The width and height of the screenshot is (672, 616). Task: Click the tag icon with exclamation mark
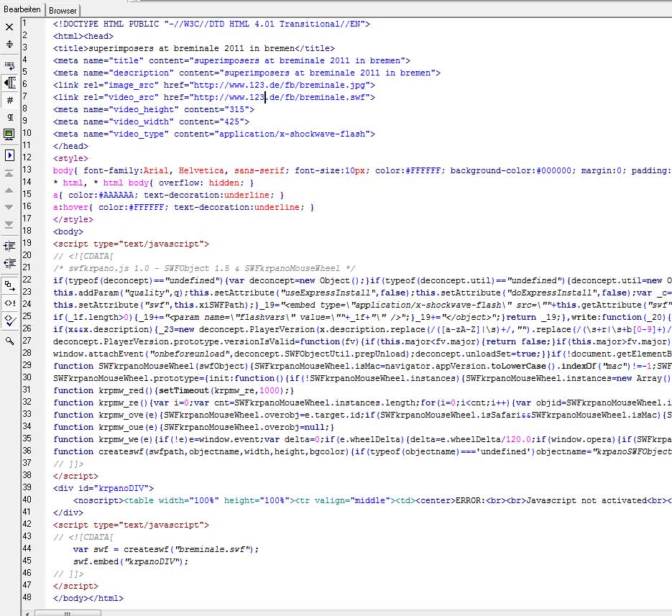(9, 302)
